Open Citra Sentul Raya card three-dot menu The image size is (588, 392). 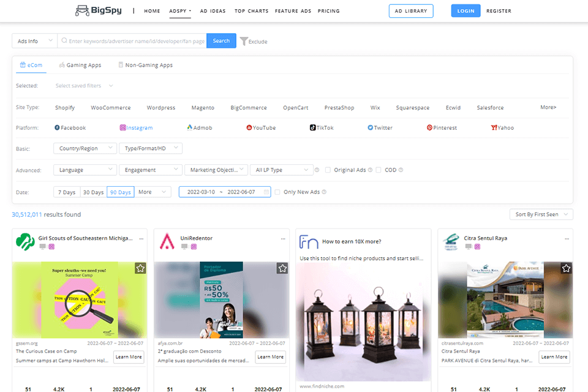[567, 239]
